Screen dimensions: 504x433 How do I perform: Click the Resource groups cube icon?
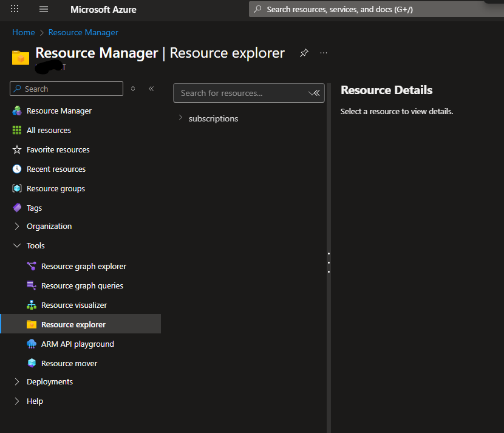[17, 189]
